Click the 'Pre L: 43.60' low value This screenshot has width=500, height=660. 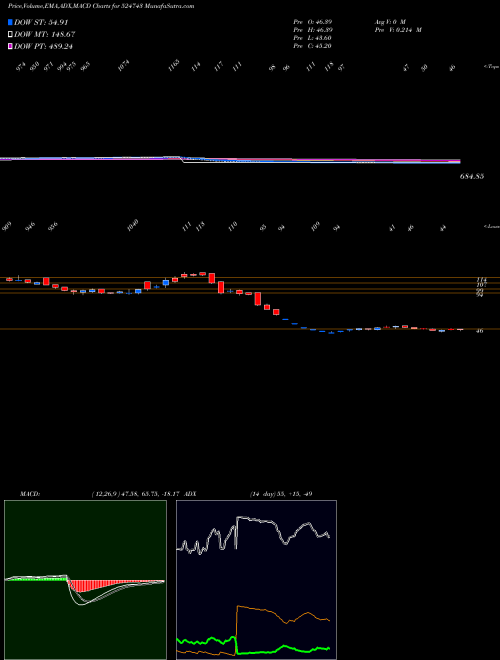tap(313, 38)
